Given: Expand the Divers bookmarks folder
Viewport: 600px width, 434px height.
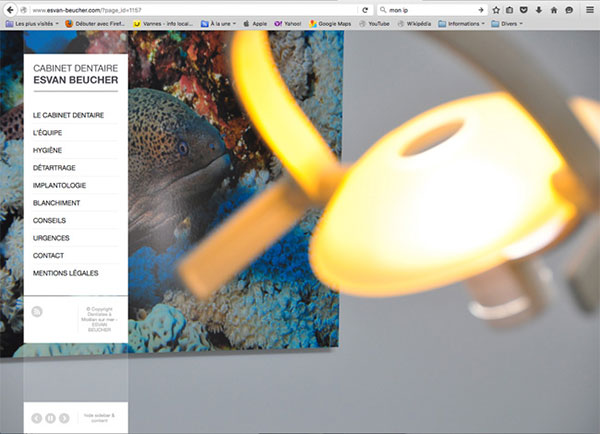Looking at the screenshot, I should (507, 24).
